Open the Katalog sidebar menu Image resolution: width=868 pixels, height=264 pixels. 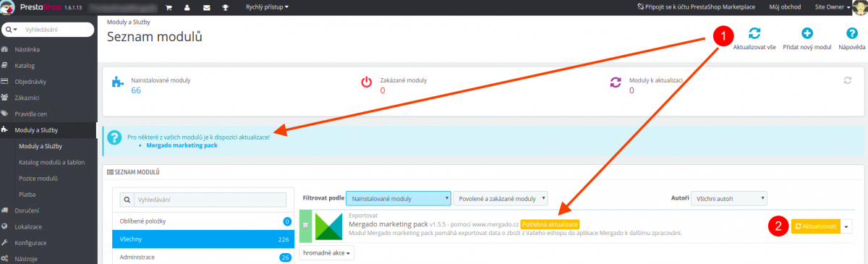[x=25, y=65]
